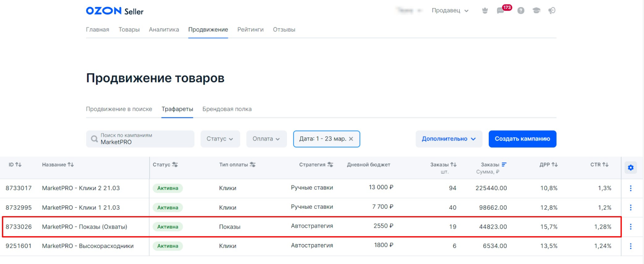Screen dimensions: 644x264
Task: Open the help question mark icon
Action: pos(521,10)
